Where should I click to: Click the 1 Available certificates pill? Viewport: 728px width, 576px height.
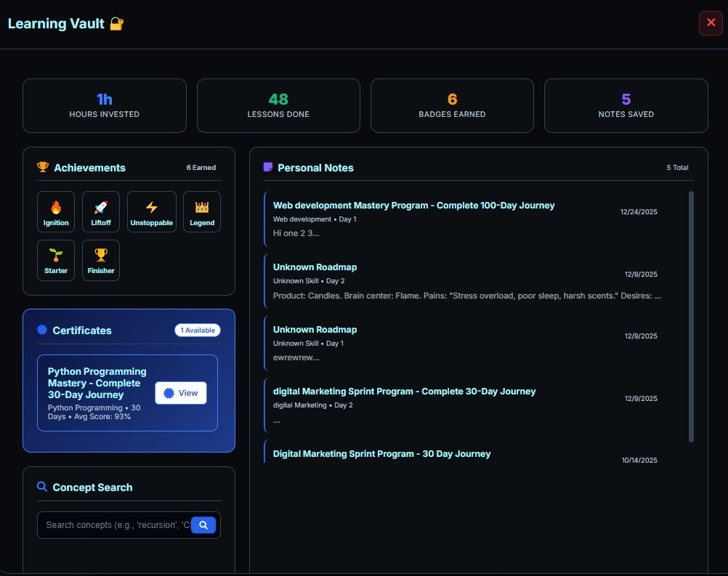point(198,330)
